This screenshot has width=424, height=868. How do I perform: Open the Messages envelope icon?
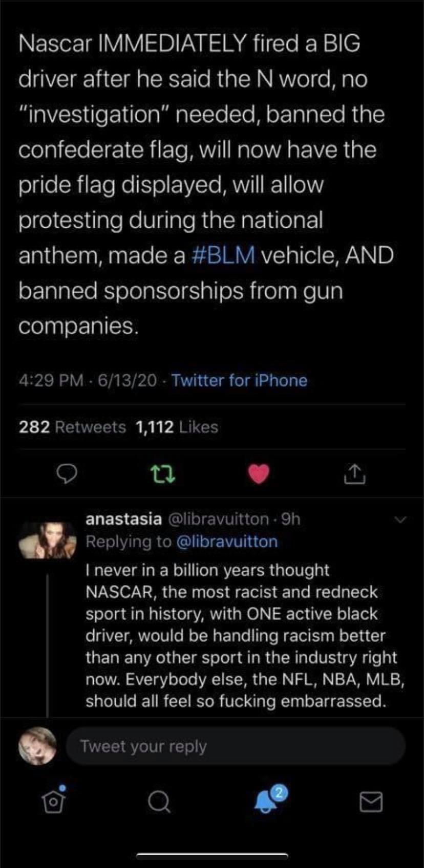pos(371,801)
